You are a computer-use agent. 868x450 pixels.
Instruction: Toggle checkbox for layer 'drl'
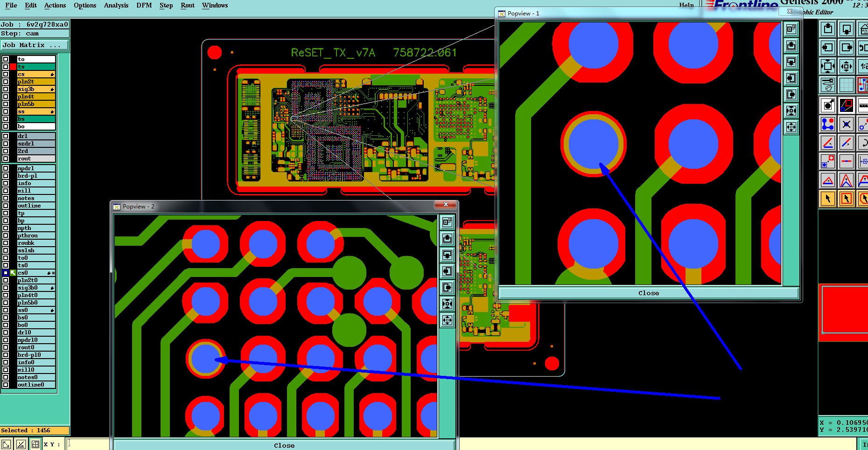pos(6,136)
